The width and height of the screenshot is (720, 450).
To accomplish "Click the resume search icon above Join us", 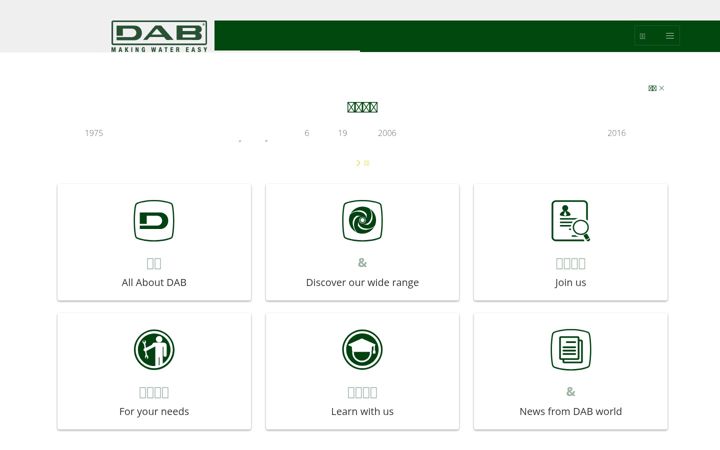I will 570,220.
